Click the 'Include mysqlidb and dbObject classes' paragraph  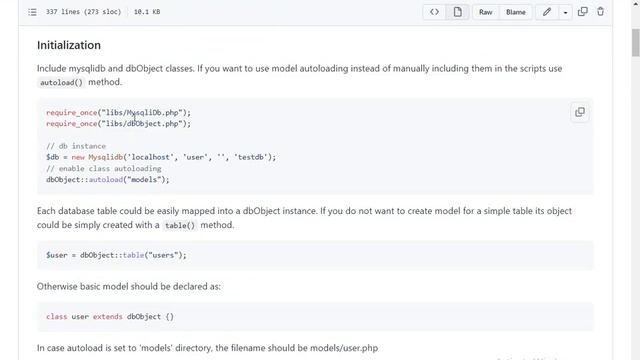coord(300,75)
